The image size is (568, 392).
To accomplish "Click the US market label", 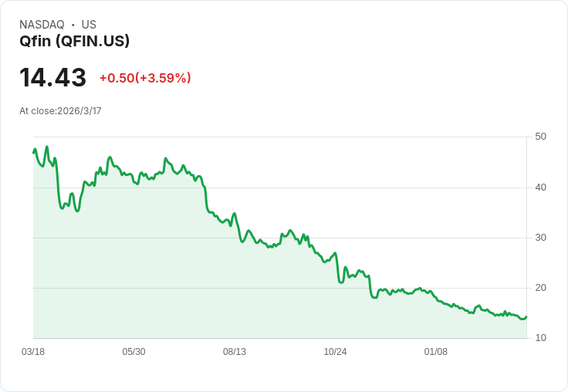I will tap(89, 25).
